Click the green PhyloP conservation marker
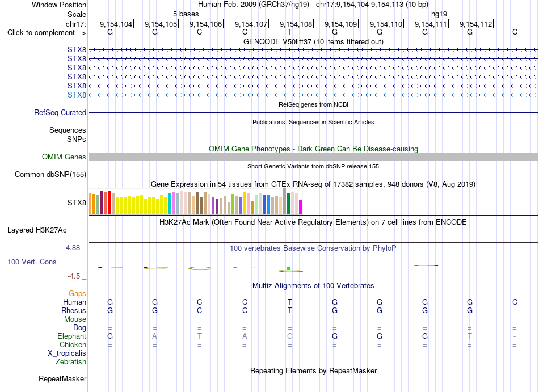This screenshot has width=539, height=392. 288,268
